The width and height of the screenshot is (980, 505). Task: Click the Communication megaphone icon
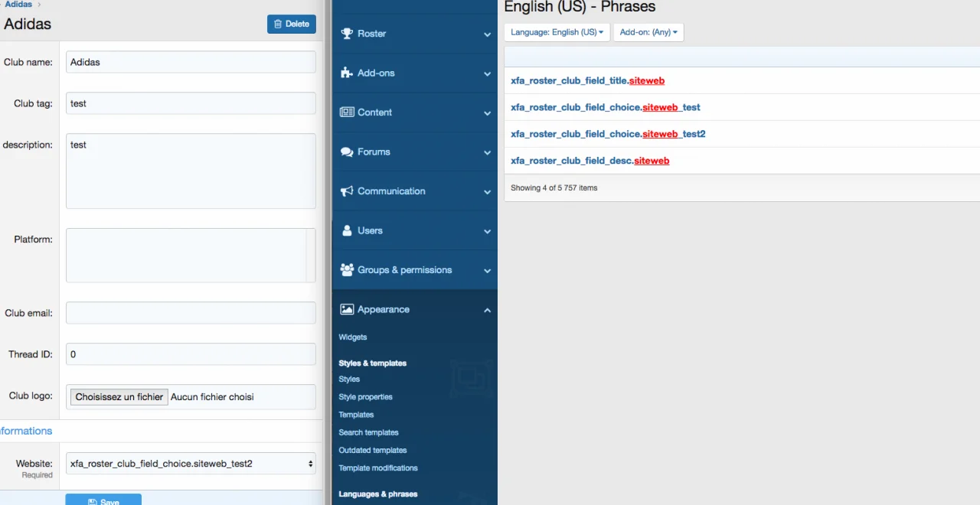[347, 191]
